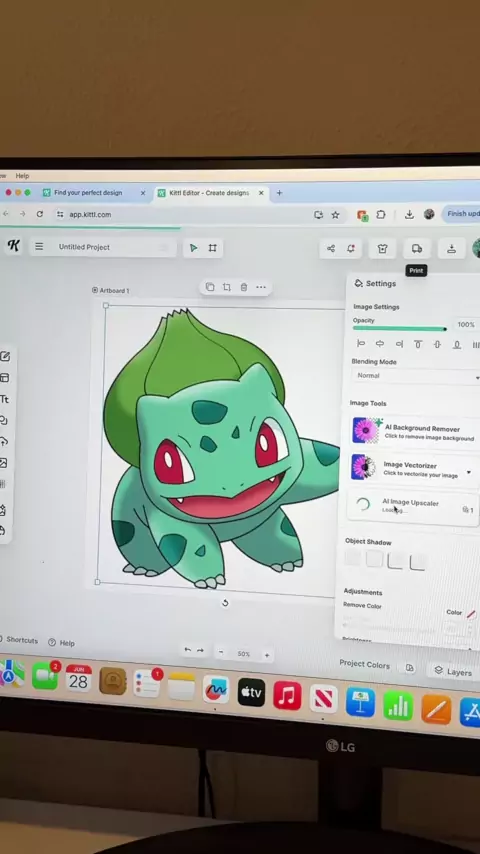Delete the selected image with the trash icon

click(x=244, y=287)
